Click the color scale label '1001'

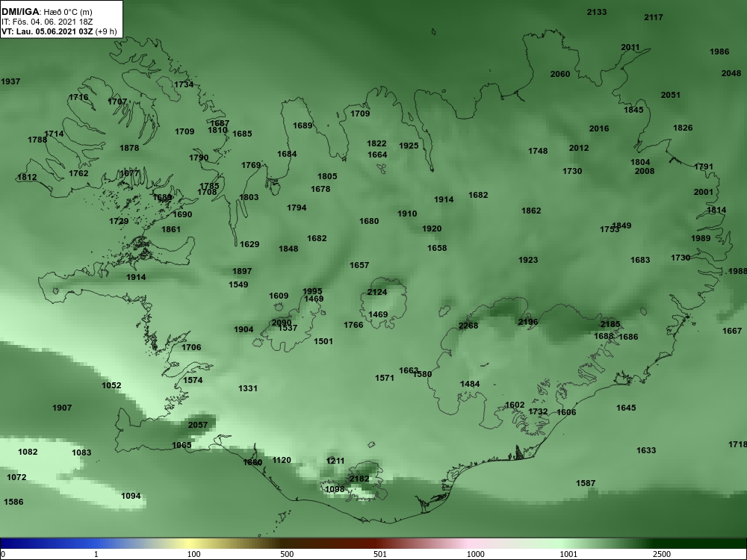pyautogui.click(x=568, y=554)
